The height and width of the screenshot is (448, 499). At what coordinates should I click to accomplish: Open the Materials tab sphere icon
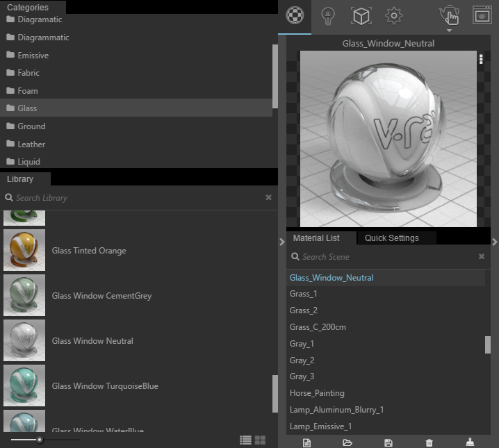coord(295,15)
